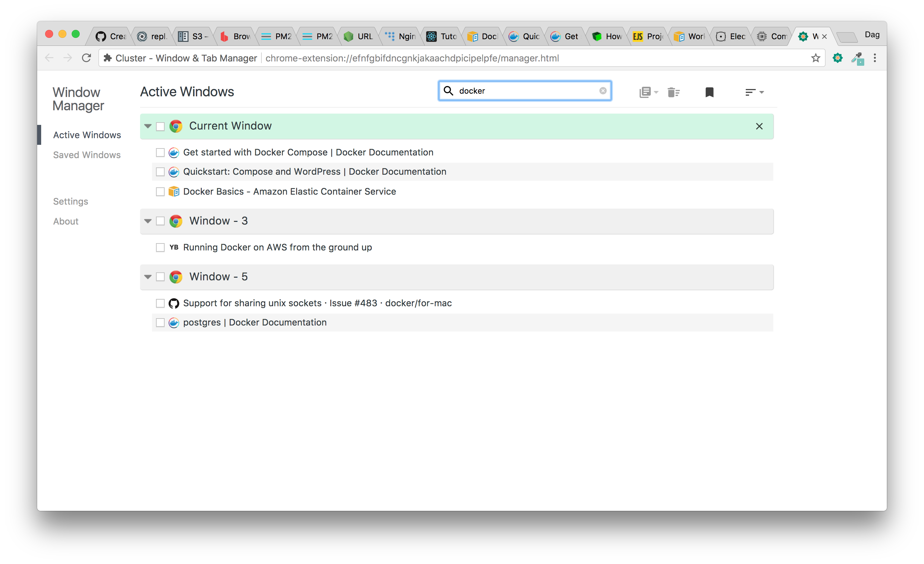The height and width of the screenshot is (564, 924).
Task: Clear the docker search text
Action: click(x=603, y=91)
